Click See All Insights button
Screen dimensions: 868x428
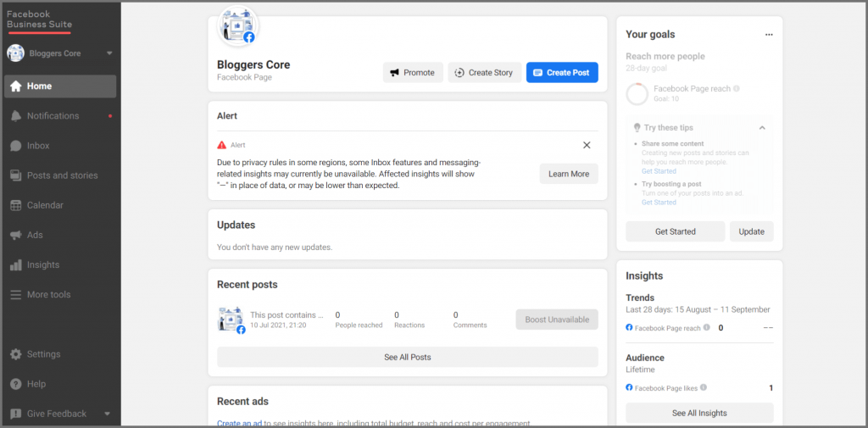(699, 413)
